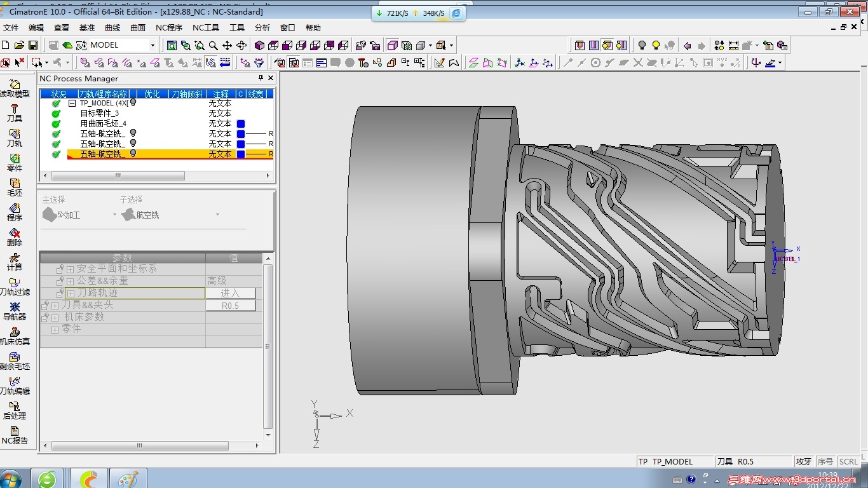Click the 优化 column header

152,94
